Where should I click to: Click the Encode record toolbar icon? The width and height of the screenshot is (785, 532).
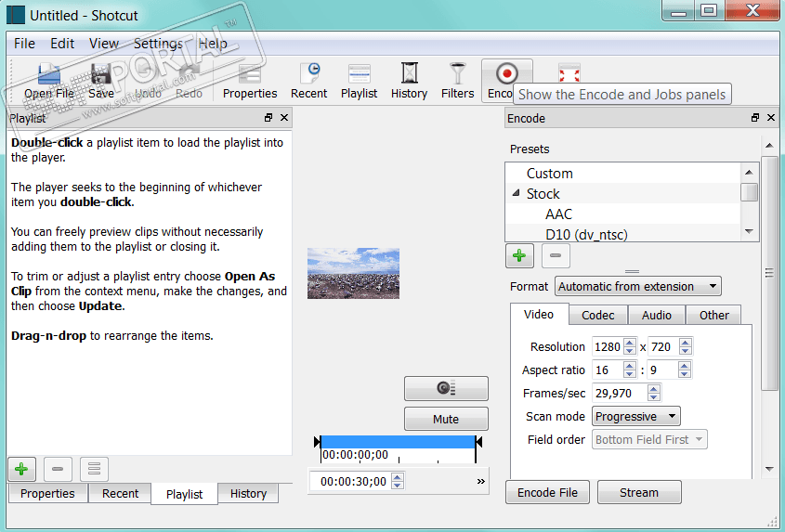(x=506, y=75)
